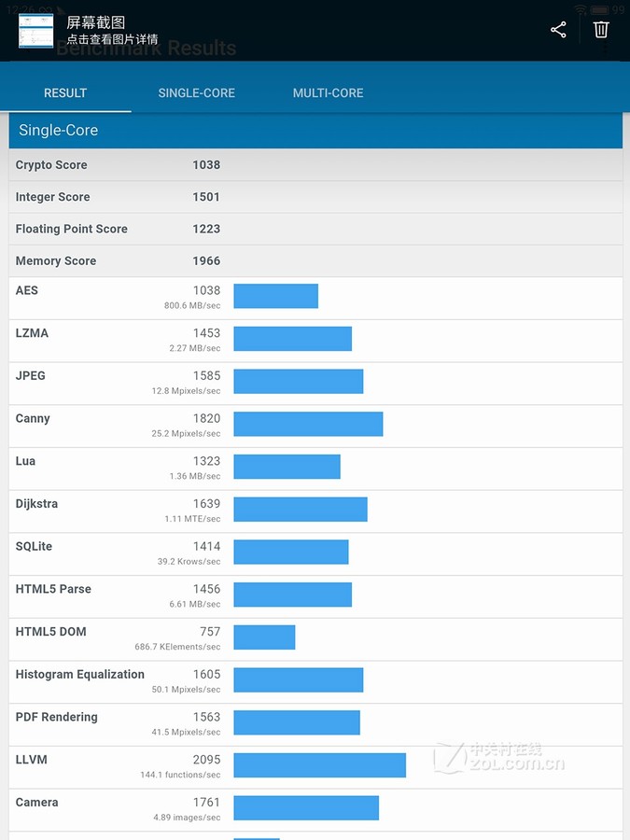Select the RESULT tab
The height and width of the screenshot is (840, 630).
(65, 93)
